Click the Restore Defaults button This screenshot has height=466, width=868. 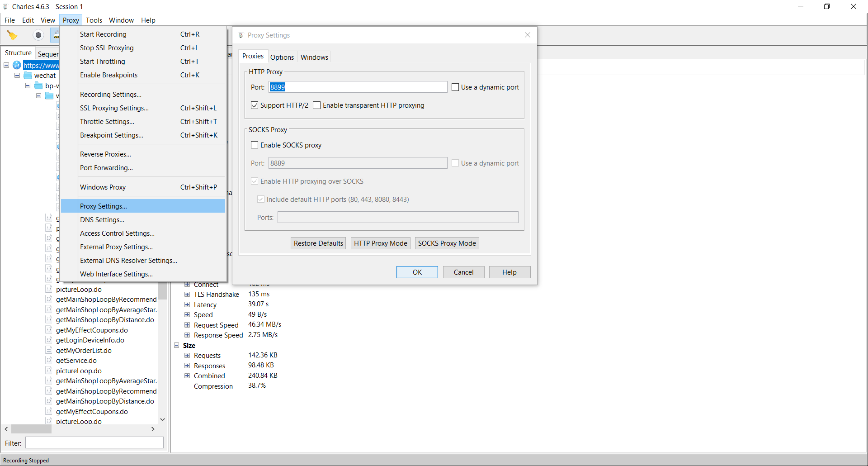(318, 243)
